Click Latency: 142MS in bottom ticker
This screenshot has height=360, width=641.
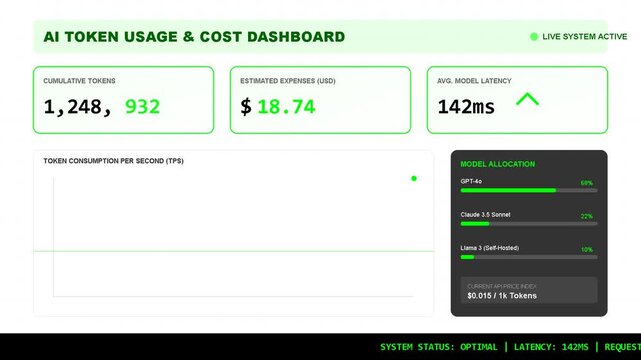[x=551, y=347]
